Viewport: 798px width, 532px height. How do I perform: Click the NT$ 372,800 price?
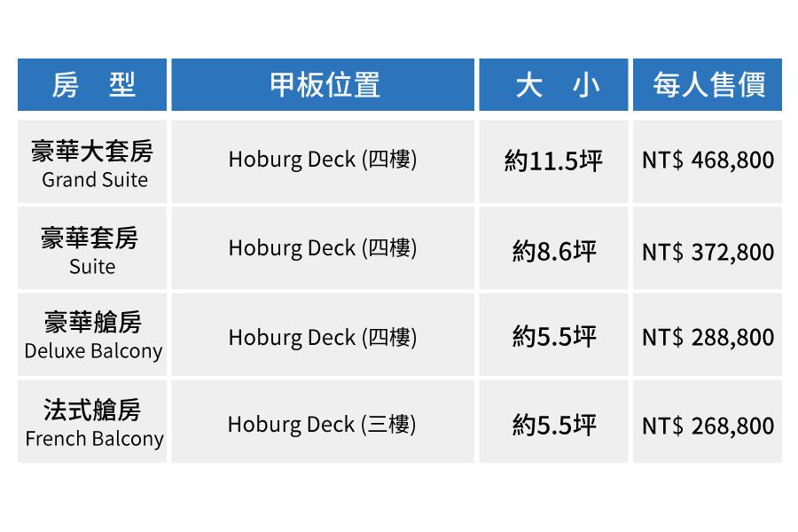click(x=708, y=252)
